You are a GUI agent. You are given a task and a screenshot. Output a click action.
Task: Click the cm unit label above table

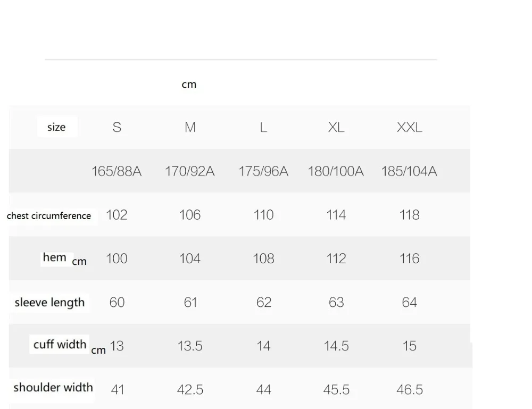(189, 84)
